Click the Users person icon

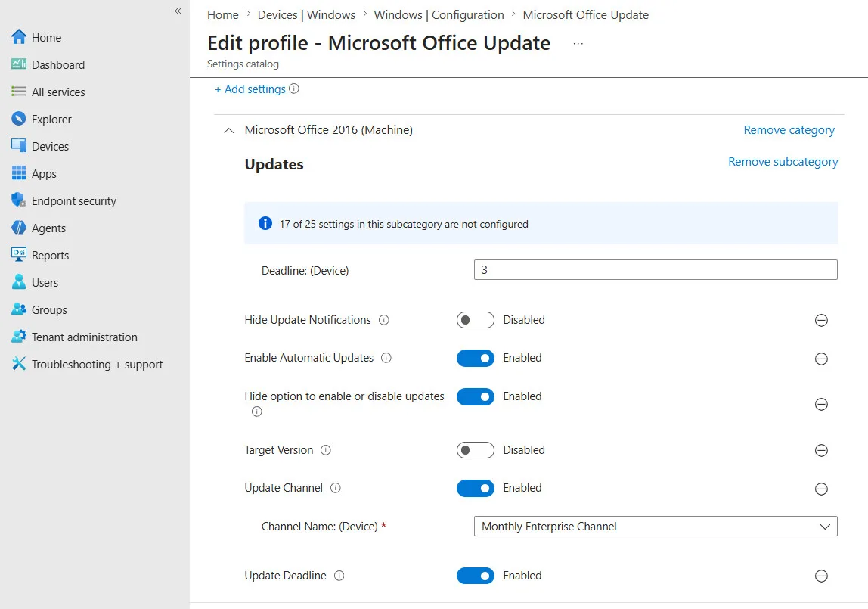[x=19, y=281]
